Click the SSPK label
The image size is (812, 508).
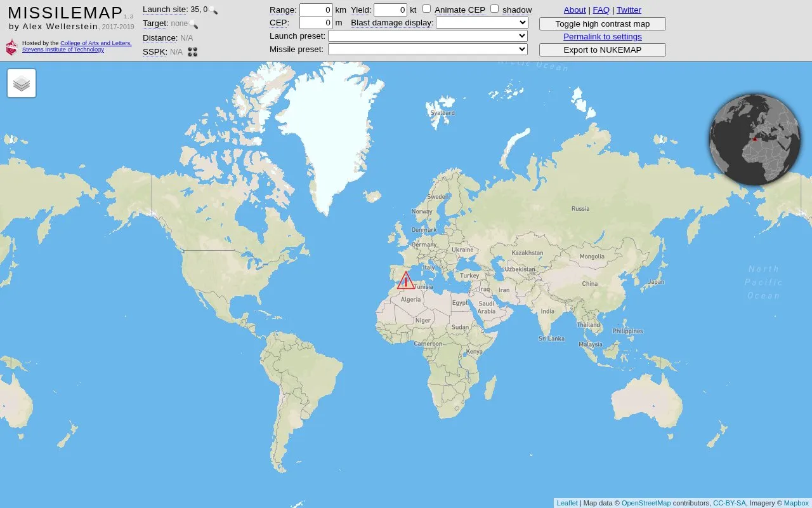pos(155,52)
